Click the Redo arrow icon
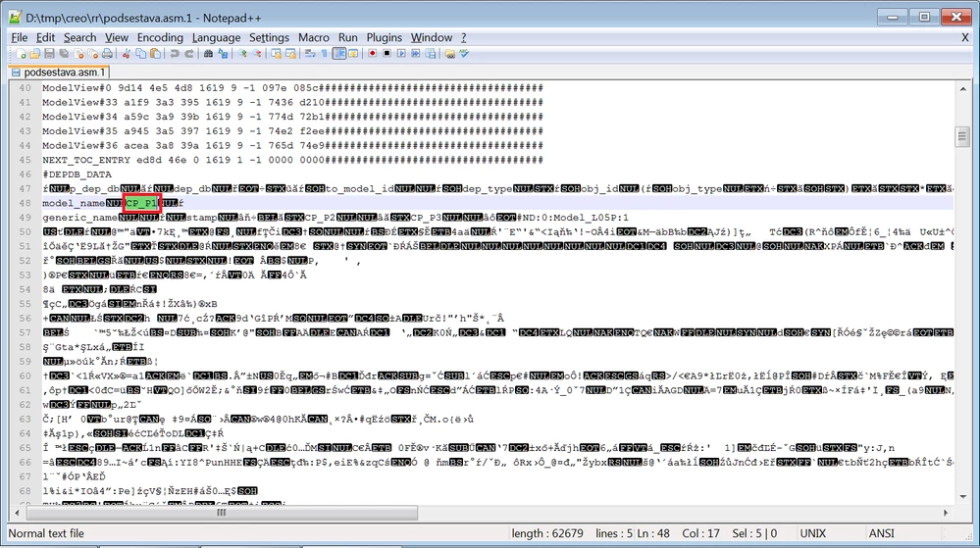The height and width of the screenshot is (548, 980). coord(188,54)
